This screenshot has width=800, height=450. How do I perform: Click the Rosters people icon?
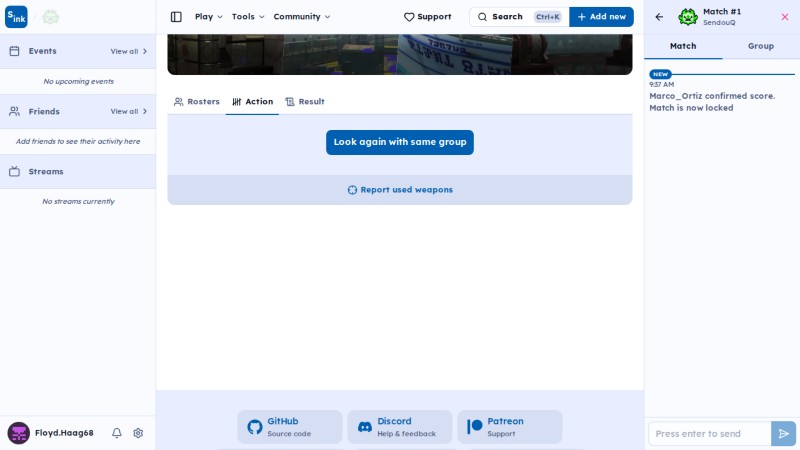(x=179, y=102)
